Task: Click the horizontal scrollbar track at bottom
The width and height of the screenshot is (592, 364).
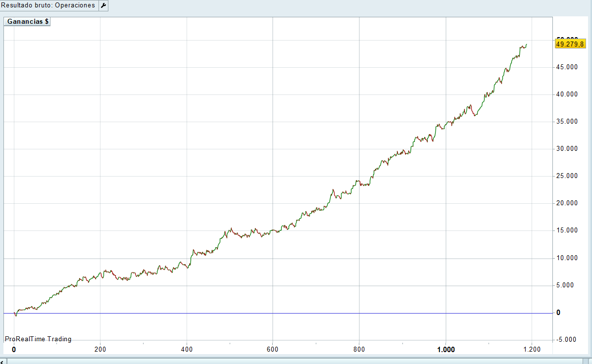Action: (x=297, y=362)
